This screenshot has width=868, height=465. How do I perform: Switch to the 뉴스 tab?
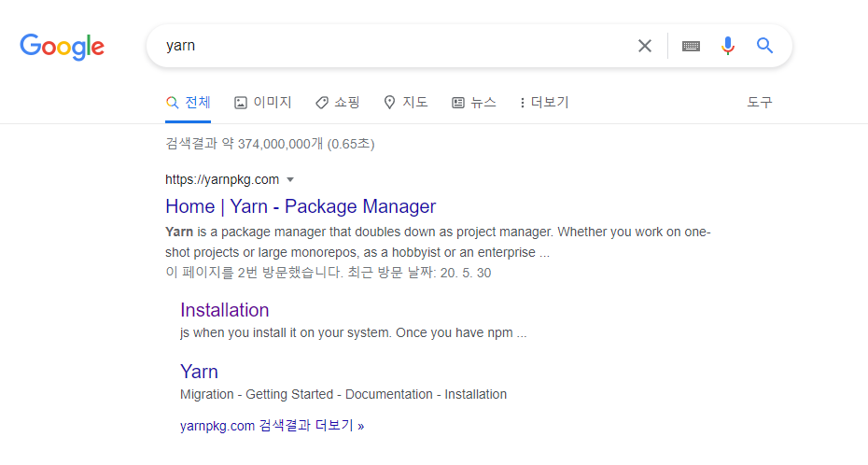(x=474, y=103)
